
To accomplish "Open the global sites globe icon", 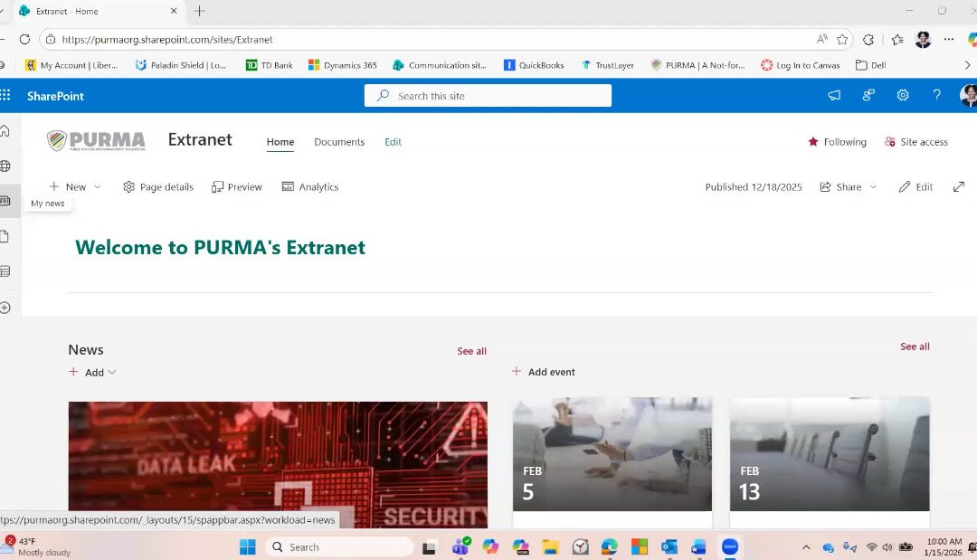I will click(5, 166).
